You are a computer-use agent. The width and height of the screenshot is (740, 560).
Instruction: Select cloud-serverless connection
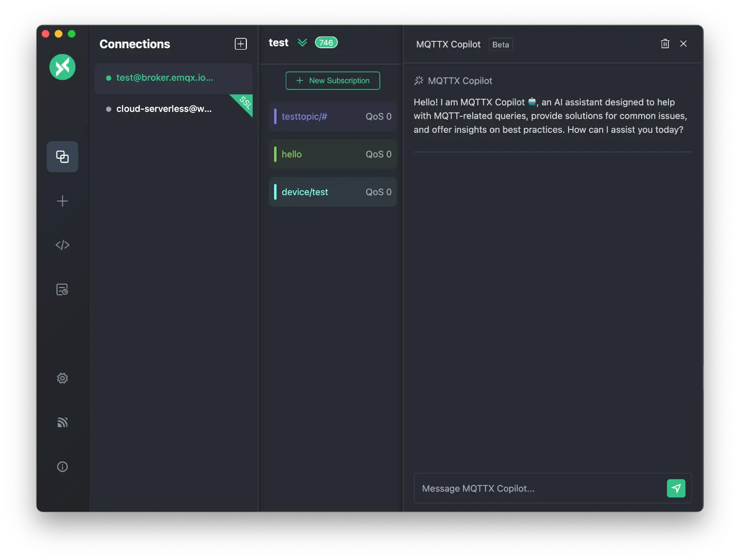tap(173, 109)
